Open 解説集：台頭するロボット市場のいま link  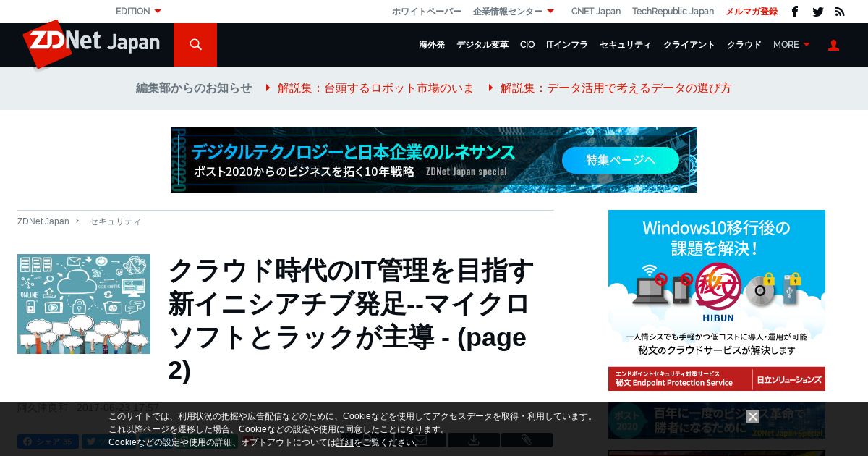point(375,88)
